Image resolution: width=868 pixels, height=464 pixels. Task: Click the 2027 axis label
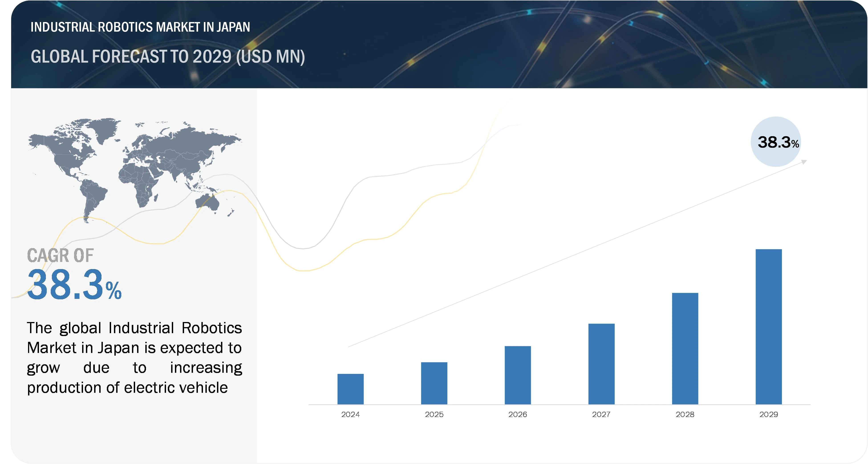click(x=601, y=414)
